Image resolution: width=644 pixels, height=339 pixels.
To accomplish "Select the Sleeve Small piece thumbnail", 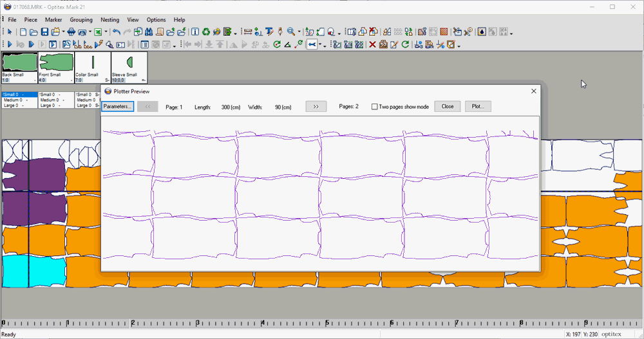I will point(129,65).
